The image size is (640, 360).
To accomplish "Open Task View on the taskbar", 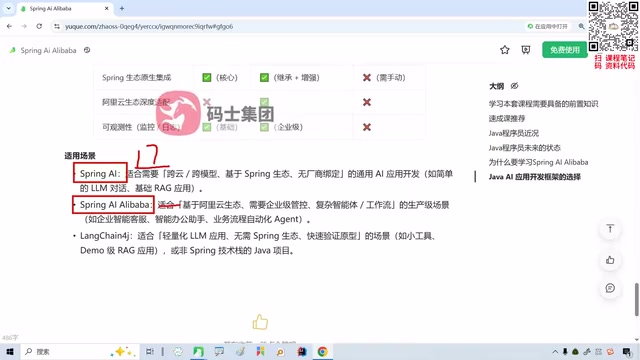I will [150, 351].
